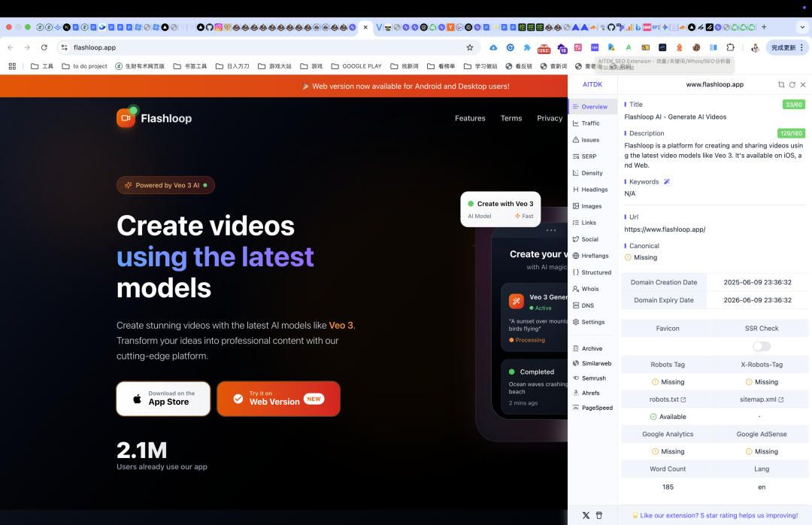The image size is (812, 525).
Task: Toggle the SSR Check switch
Action: (x=761, y=346)
